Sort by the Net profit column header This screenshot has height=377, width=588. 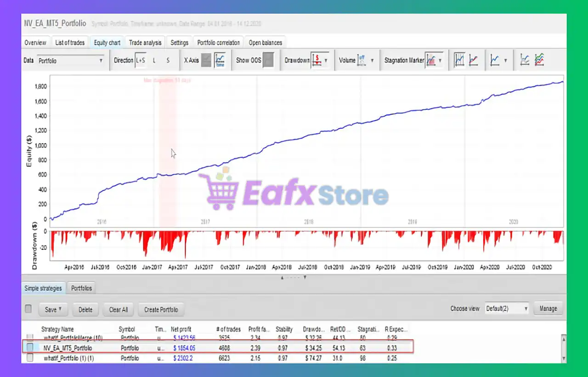point(181,329)
